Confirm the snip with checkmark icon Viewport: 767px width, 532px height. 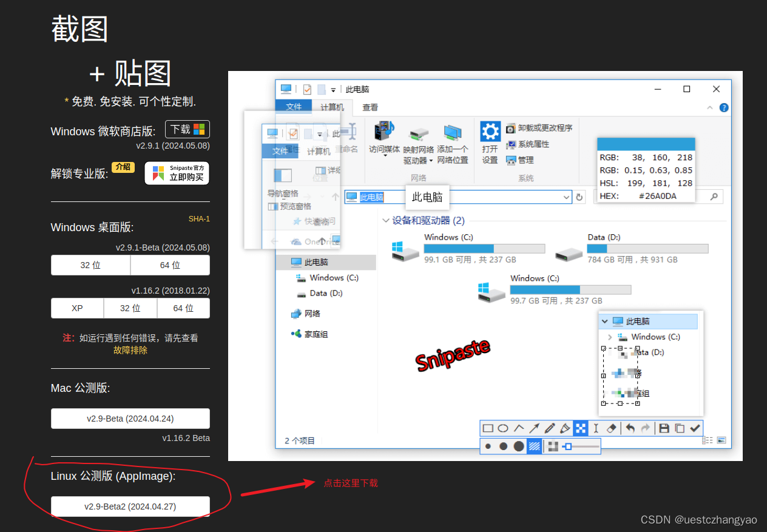coord(695,428)
